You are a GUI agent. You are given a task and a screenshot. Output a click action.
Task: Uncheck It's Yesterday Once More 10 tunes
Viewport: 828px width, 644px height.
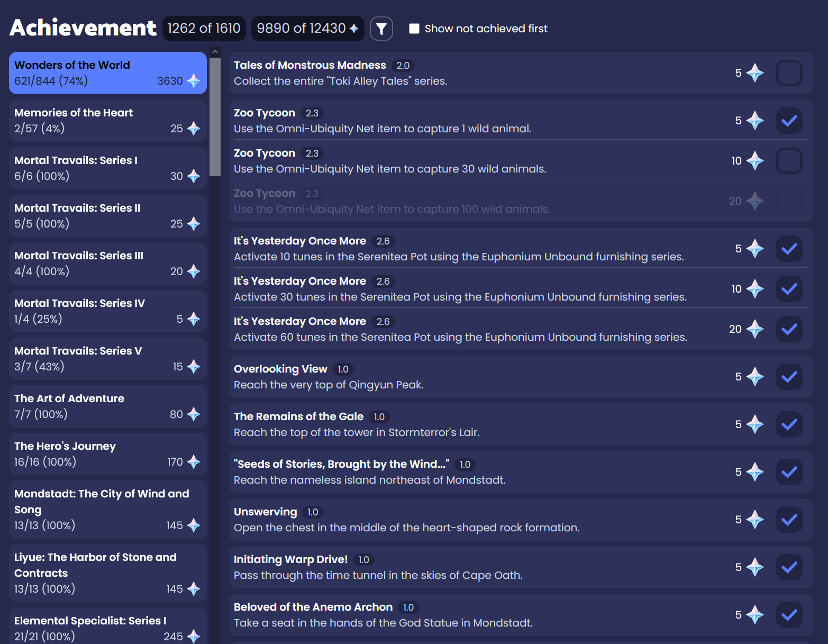point(789,249)
